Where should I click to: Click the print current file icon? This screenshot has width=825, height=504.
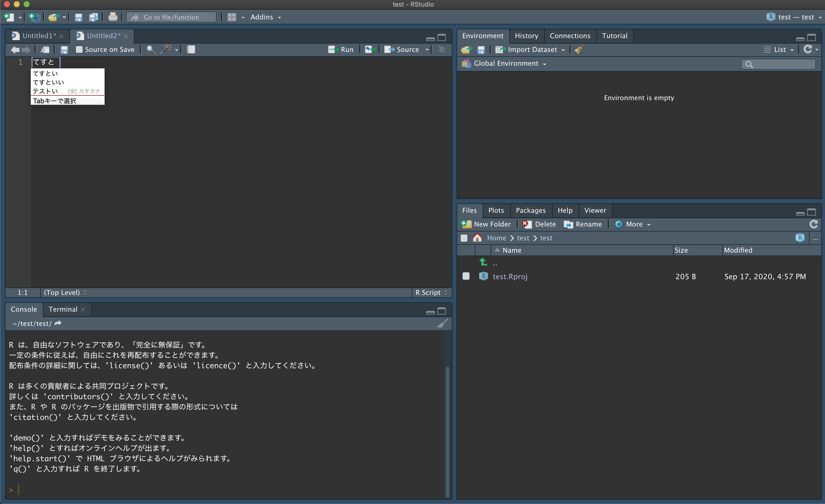point(113,17)
